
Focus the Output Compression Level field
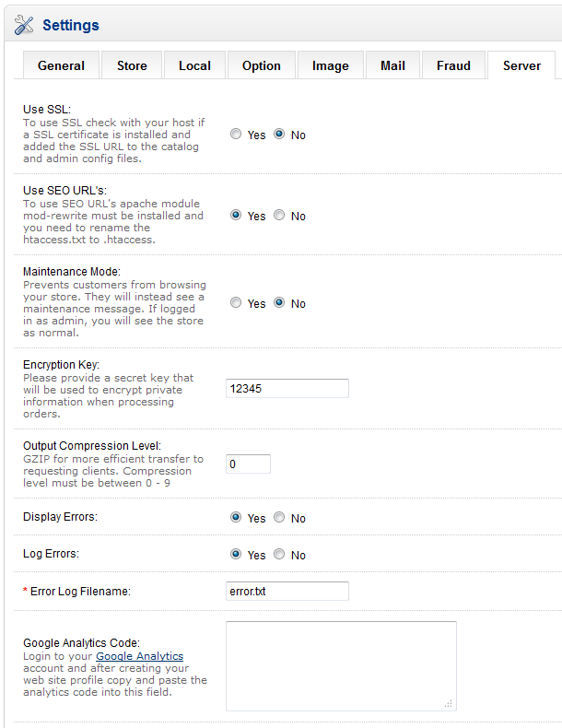coord(248,464)
